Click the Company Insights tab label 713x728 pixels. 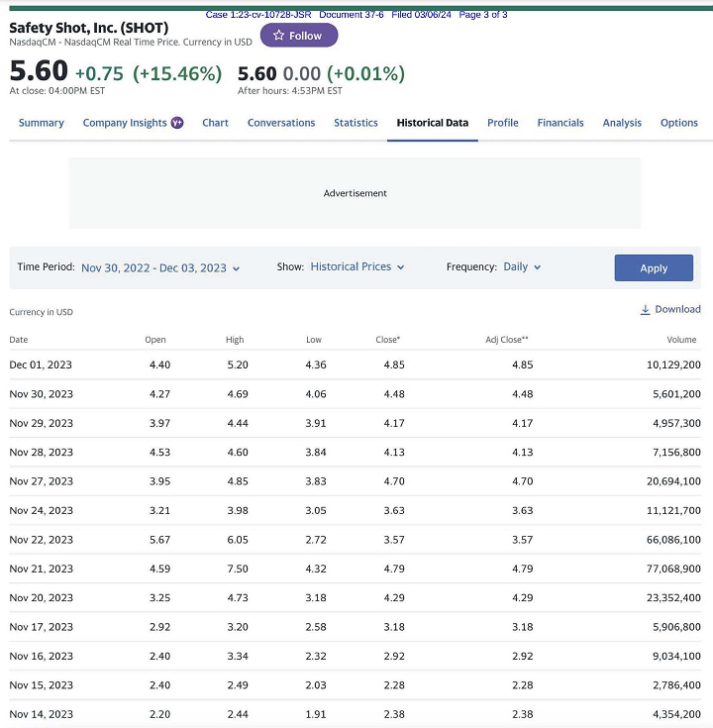pos(125,123)
